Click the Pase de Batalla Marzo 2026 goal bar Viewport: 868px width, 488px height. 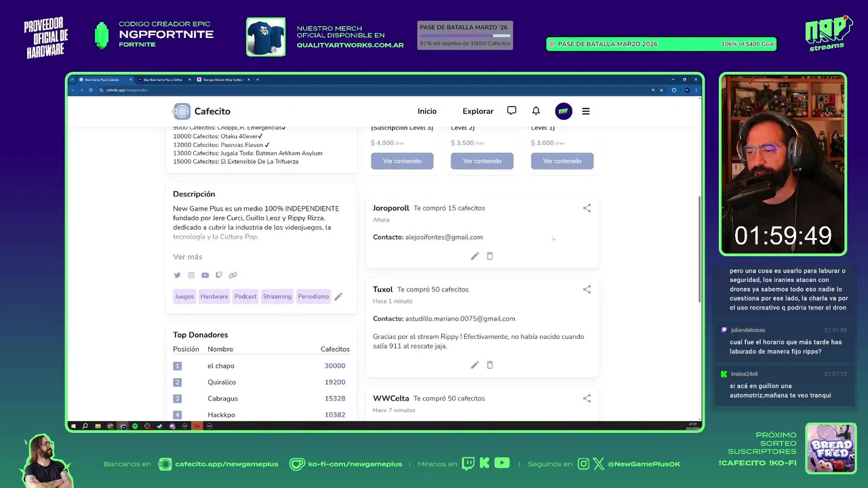(661, 44)
